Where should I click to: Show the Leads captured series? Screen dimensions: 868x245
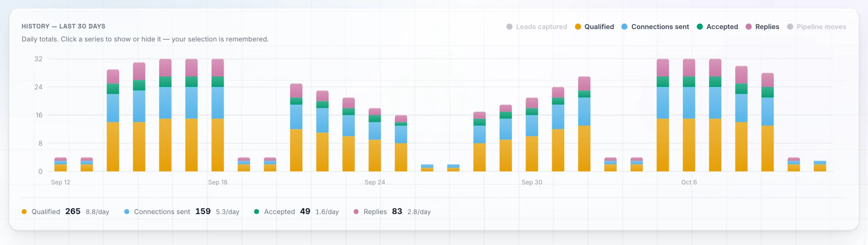point(537,27)
